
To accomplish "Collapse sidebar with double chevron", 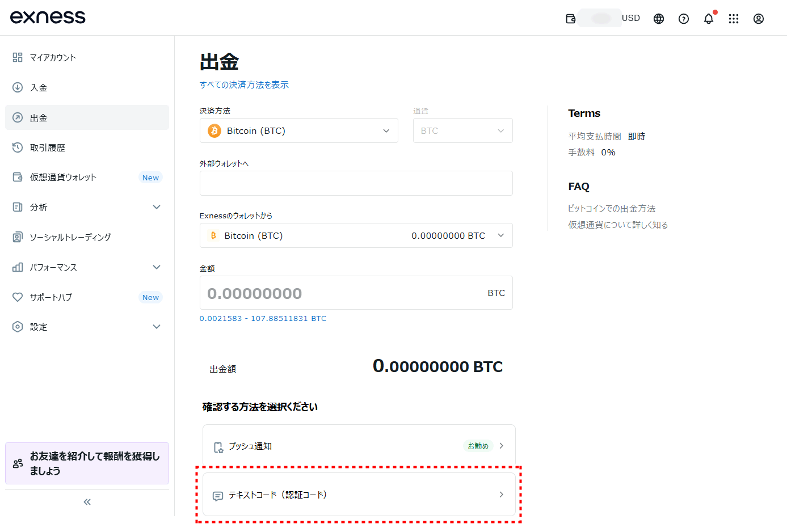I will click(87, 502).
